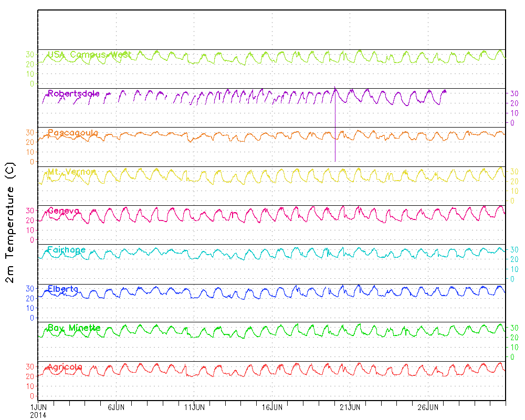Image resolution: width=525 pixels, height=420 pixels.
Task: Select the 26JUN date tick label
Action: [428, 407]
